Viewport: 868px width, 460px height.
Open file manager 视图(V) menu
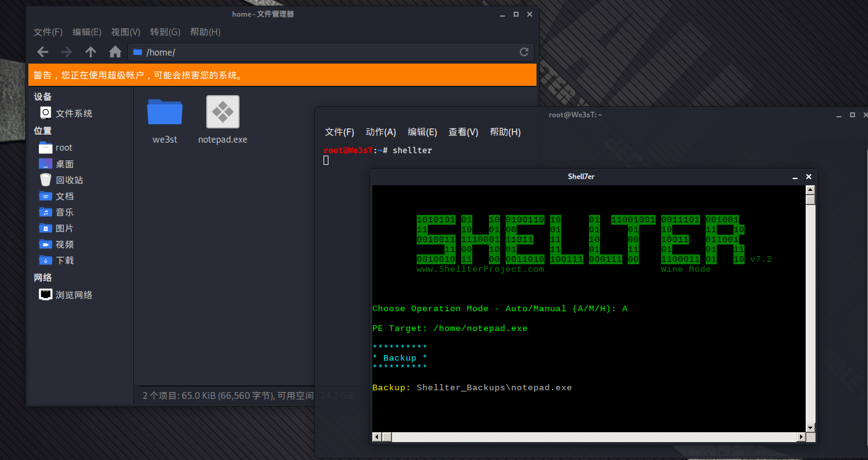tap(126, 32)
